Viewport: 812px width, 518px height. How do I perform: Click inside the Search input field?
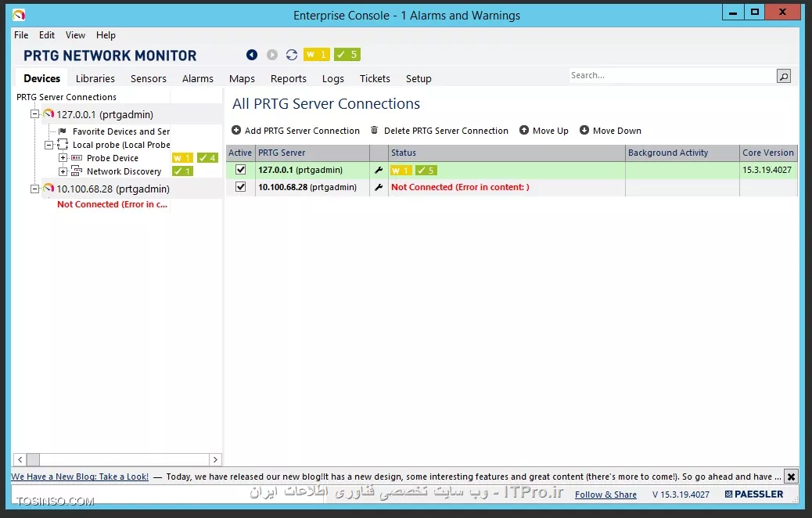[672, 76]
